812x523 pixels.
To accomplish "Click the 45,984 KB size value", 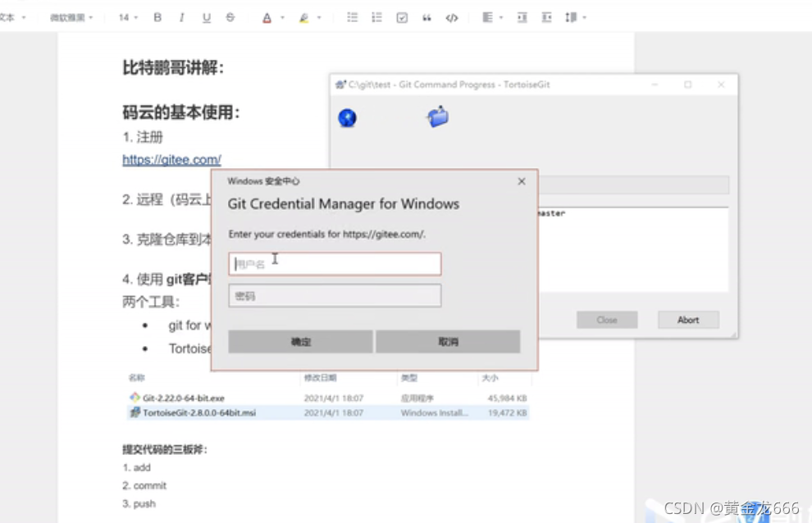I will (507, 398).
